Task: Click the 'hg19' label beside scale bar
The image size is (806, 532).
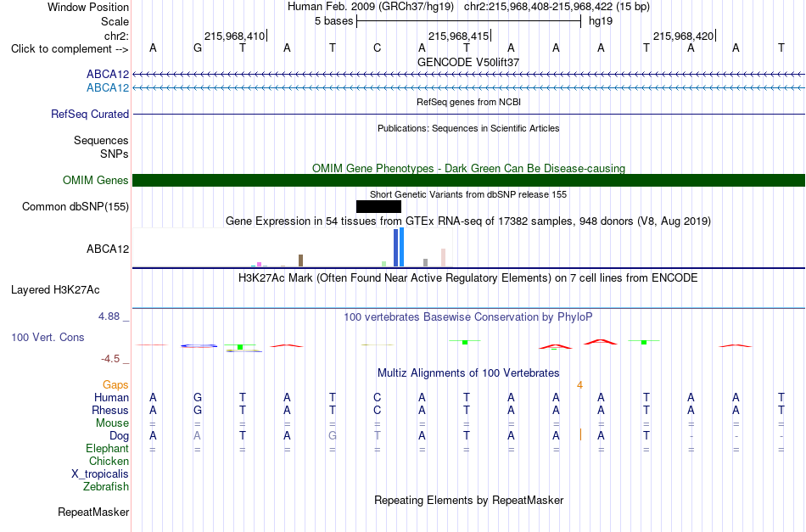Action: (x=601, y=21)
